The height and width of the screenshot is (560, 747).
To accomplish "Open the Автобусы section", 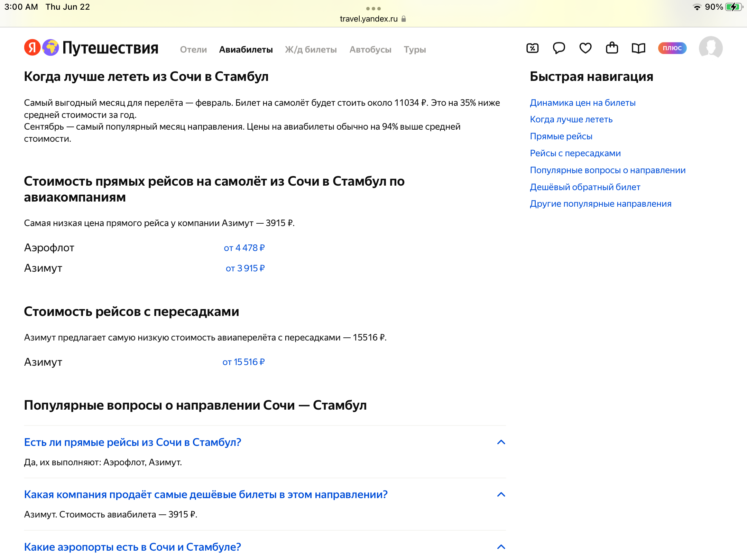I will coord(370,49).
